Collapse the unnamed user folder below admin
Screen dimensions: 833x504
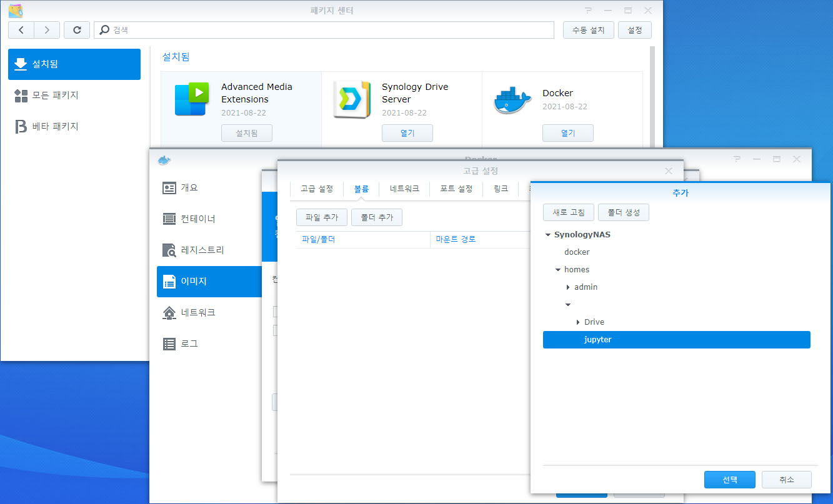click(568, 305)
